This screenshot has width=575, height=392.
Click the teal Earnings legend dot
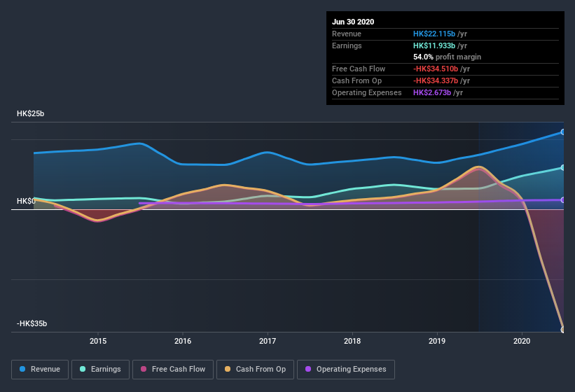pyautogui.click(x=83, y=369)
